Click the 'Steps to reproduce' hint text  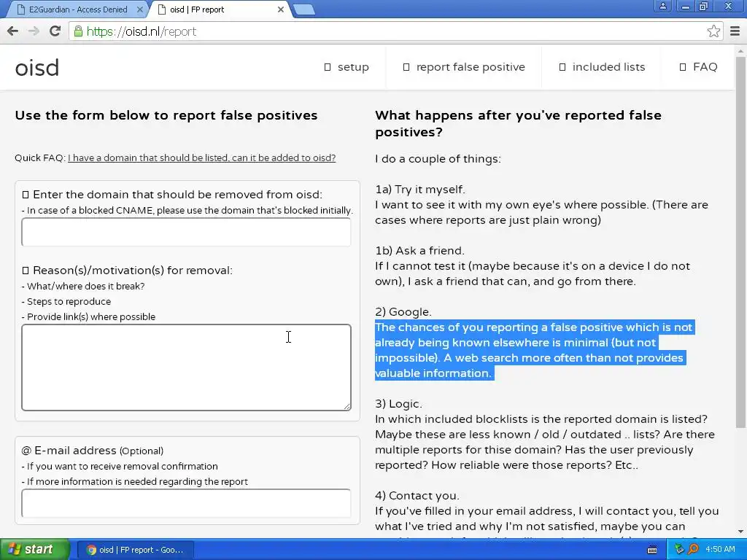(66, 301)
